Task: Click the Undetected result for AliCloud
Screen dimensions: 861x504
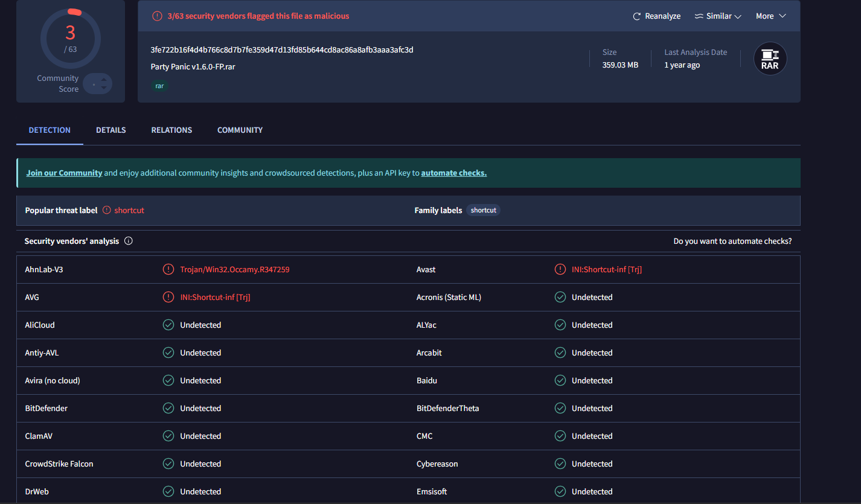Action: [x=200, y=325]
